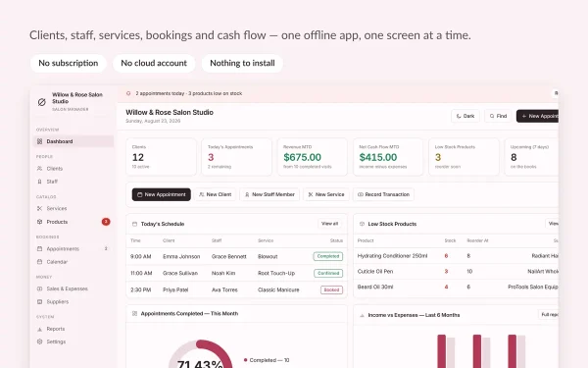The height and width of the screenshot is (368, 588).
Task: Click the Low Stock Products panel icon
Action: click(362, 224)
